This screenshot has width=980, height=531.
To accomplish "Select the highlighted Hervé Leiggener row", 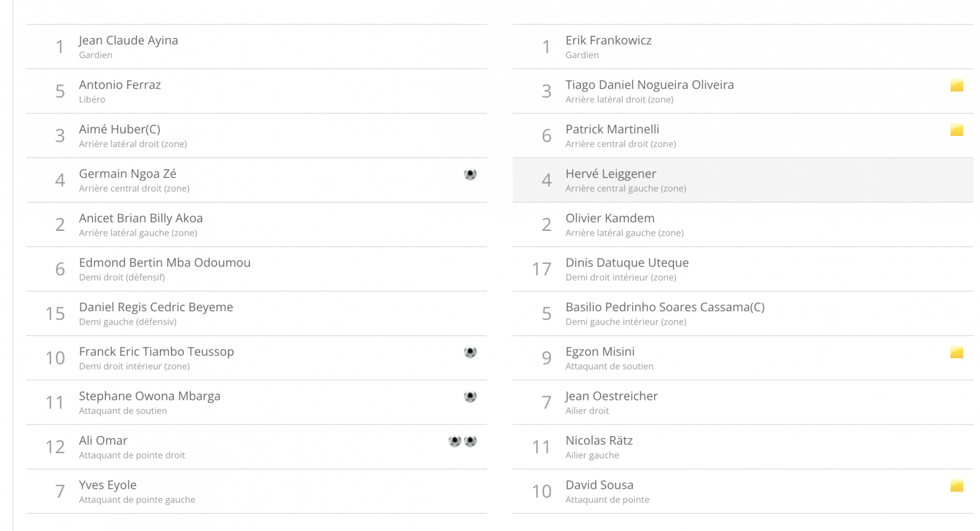I will [743, 180].
